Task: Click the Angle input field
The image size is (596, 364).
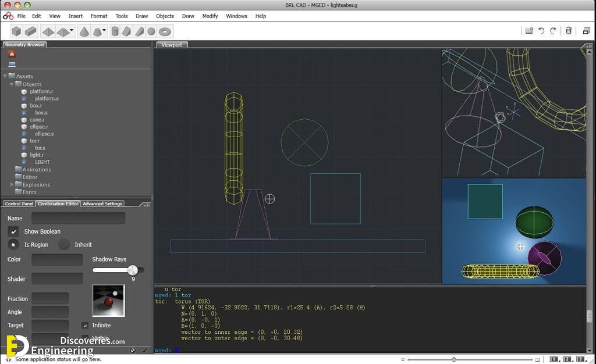Action: (50, 312)
